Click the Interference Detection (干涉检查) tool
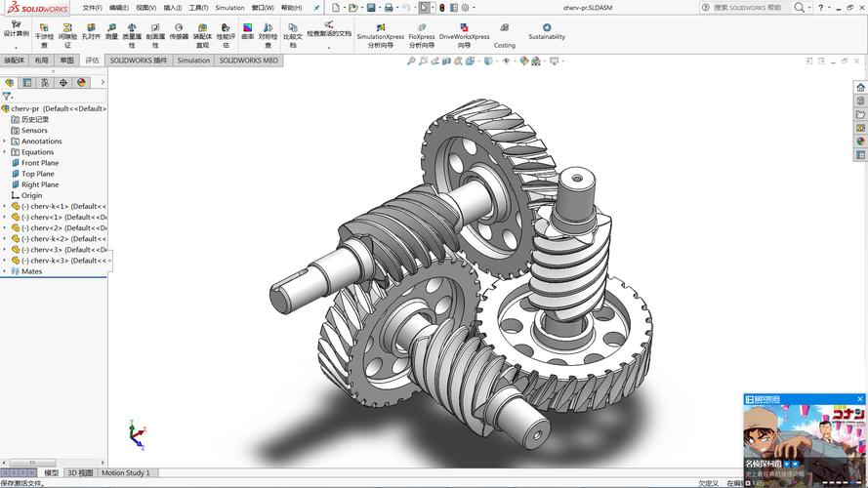868x488 pixels. pyautogui.click(x=44, y=33)
